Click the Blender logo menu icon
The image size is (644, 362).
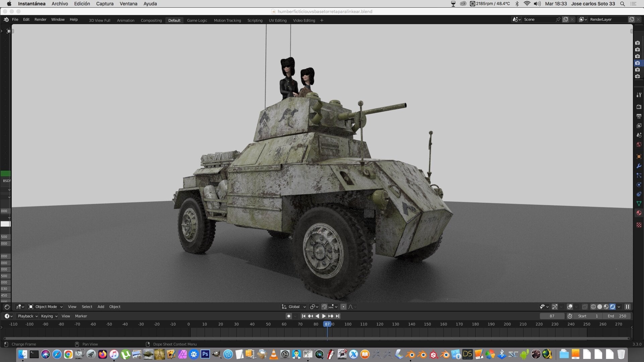(x=6, y=19)
